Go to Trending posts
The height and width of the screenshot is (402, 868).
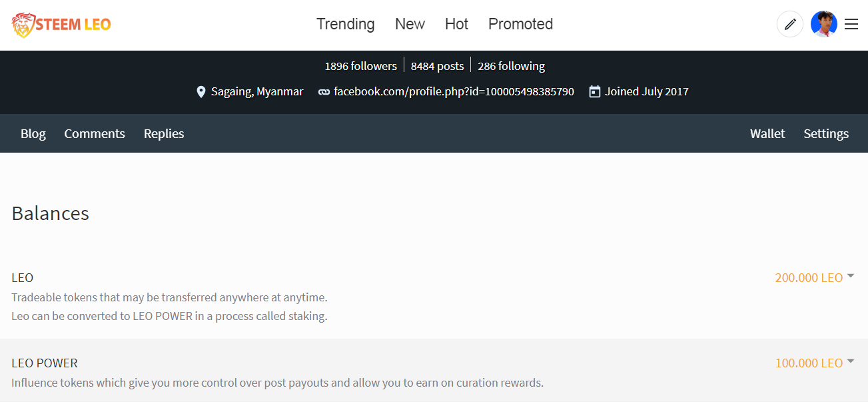click(x=346, y=24)
